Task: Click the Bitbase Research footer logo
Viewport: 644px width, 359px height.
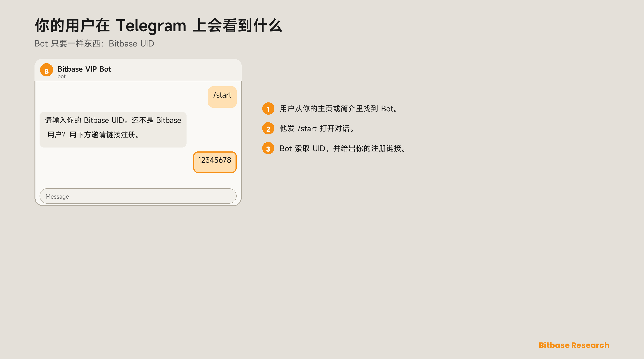Action: [x=574, y=345]
